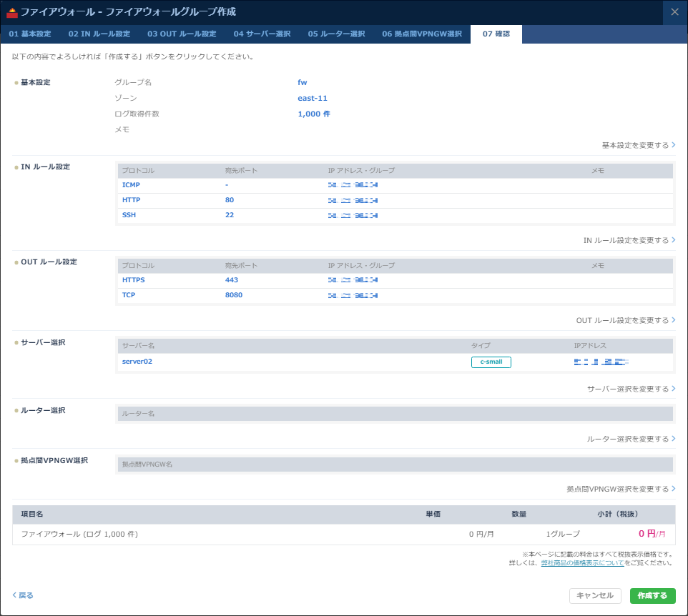Click the キャンセル button
The width and height of the screenshot is (688, 616).
point(595,596)
